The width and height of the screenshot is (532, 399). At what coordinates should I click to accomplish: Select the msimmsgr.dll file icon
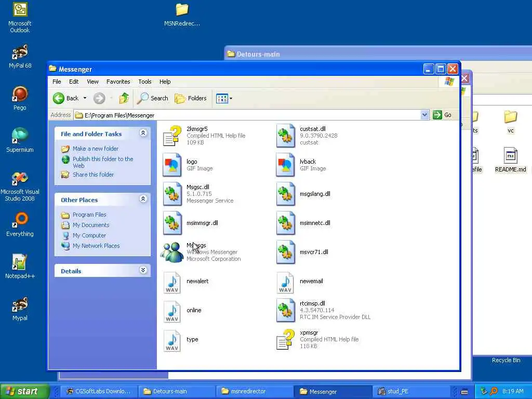point(172,223)
